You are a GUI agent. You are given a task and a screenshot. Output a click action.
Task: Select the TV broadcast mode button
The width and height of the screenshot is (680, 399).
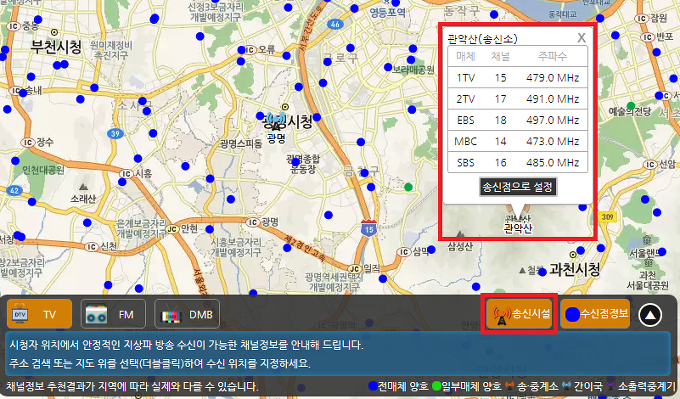[x=39, y=314]
